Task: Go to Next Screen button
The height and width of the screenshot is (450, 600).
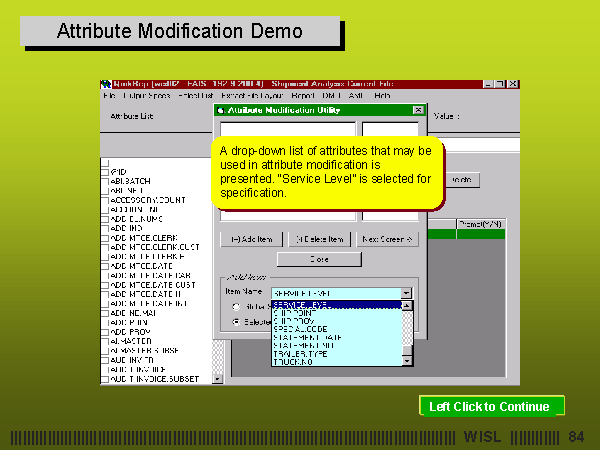Action: (x=386, y=240)
